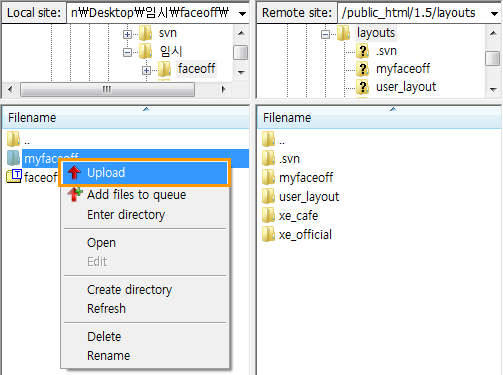
Task: Select the xe_cafe folder icon in remote list
Action: [268, 215]
